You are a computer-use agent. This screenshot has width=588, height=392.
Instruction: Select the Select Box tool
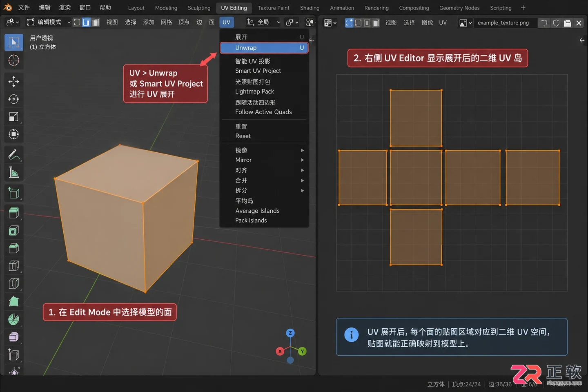(13, 42)
